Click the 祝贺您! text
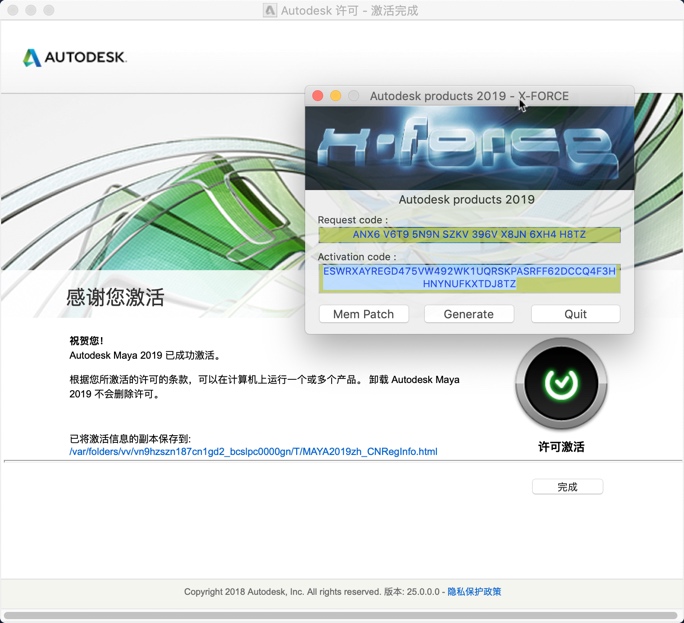This screenshot has height=623, width=684. (86, 341)
